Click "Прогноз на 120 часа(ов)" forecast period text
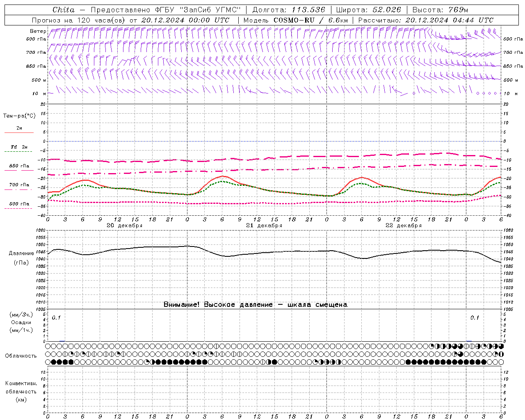This screenshot has height=420, width=525. point(79,20)
